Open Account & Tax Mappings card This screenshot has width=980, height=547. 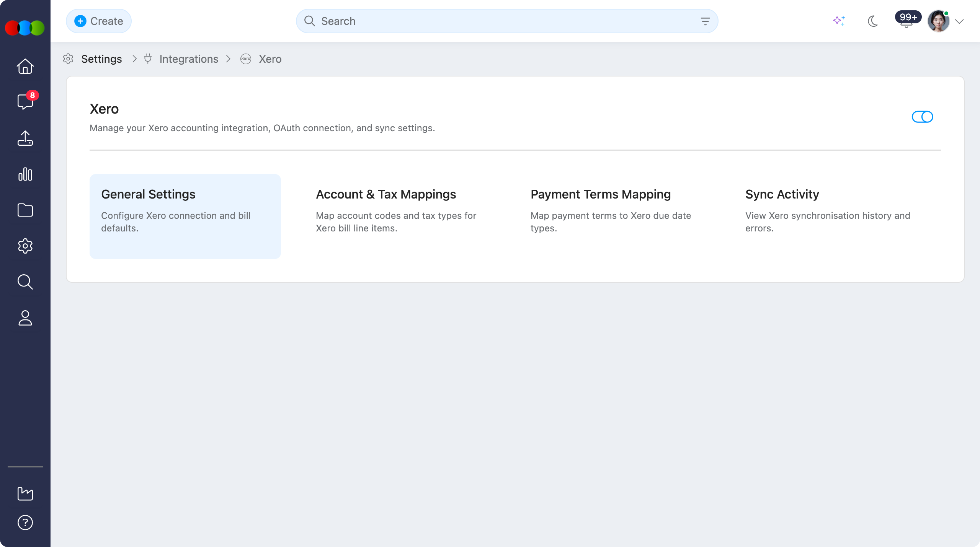400,217
